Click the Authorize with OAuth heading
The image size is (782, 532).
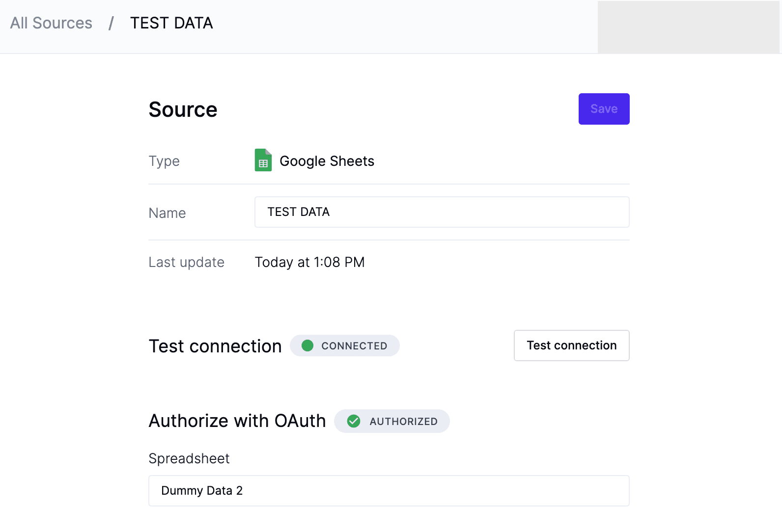[x=237, y=421]
